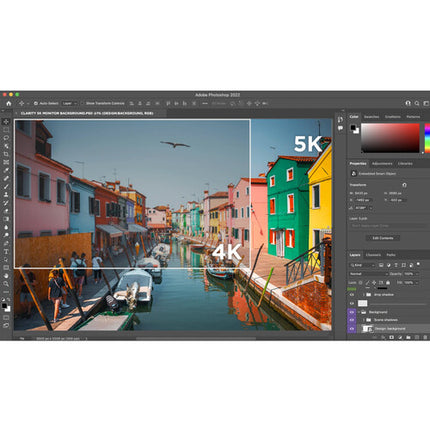Toggle Show Transform Controls checkbox
This screenshot has width=430, height=430.
83,103
